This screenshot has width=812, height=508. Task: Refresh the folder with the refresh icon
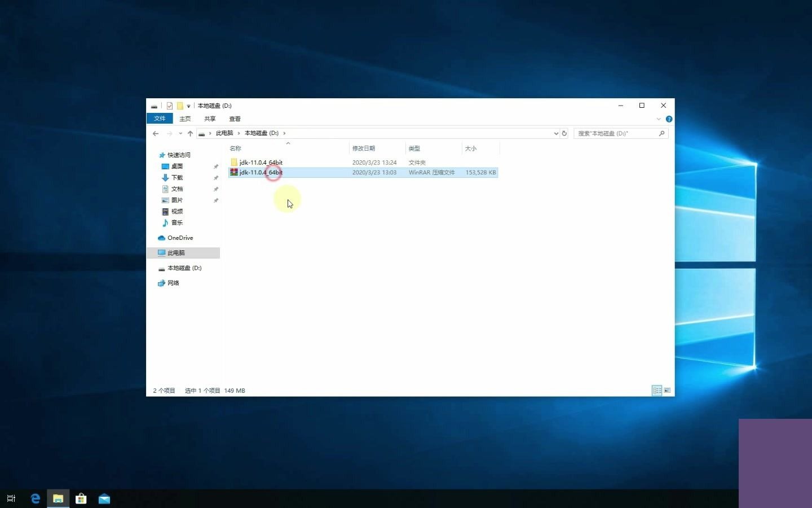tap(564, 133)
